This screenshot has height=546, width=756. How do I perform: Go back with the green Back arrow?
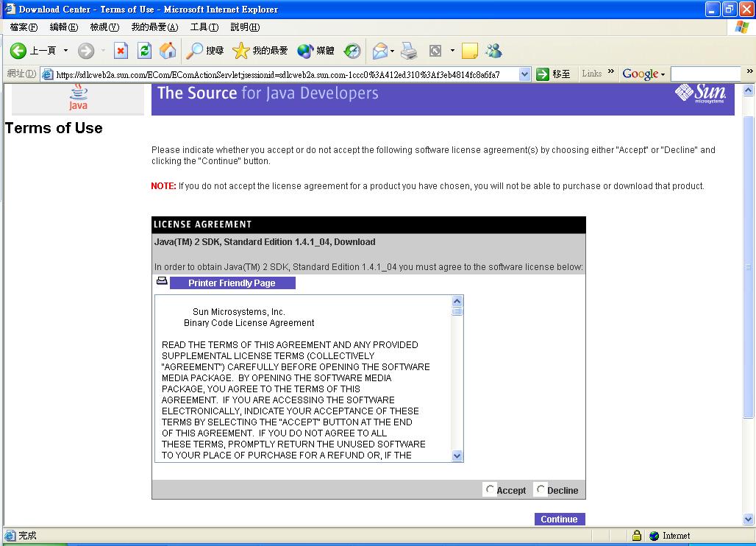[x=18, y=51]
